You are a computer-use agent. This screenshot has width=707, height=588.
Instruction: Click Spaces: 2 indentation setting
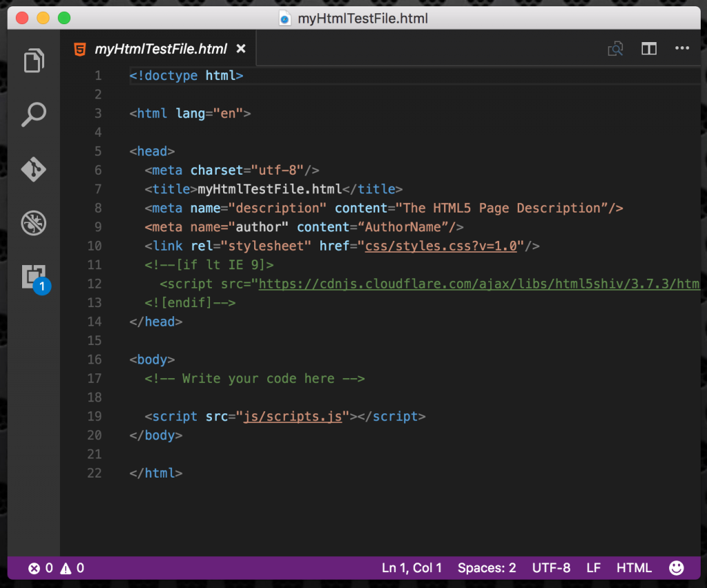[487, 568]
